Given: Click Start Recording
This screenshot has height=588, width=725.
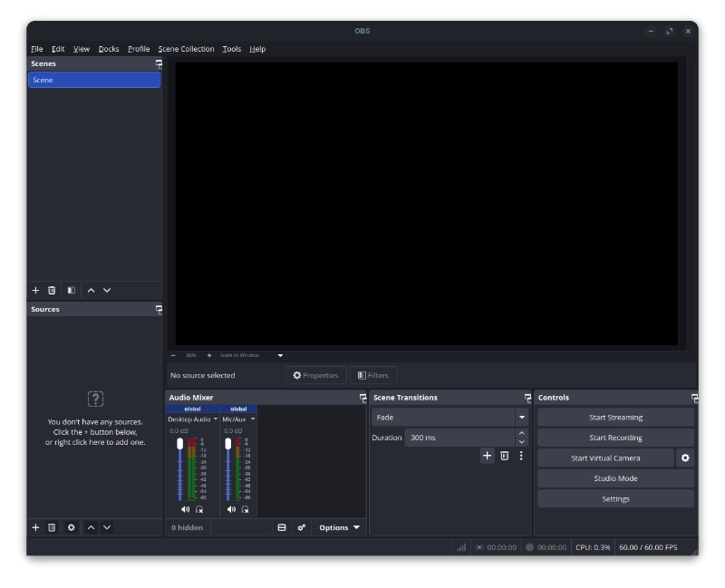Looking at the screenshot, I should click(615, 438).
